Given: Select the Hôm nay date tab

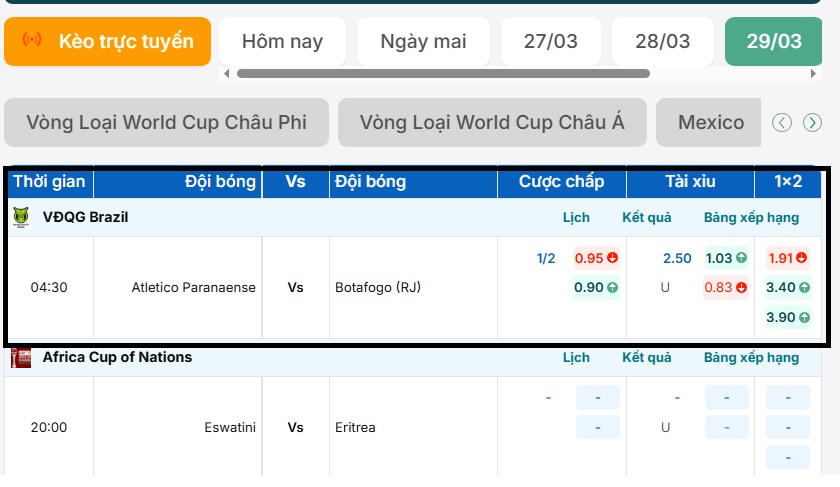Looking at the screenshot, I should point(282,41).
